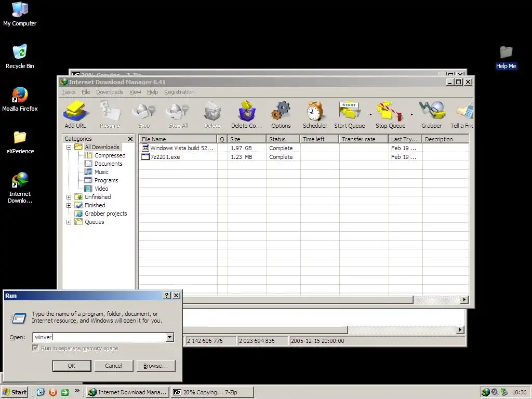Select the Help Me folder on desktop
Viewport: 532px width, 399px height.
tap(506, 57)
